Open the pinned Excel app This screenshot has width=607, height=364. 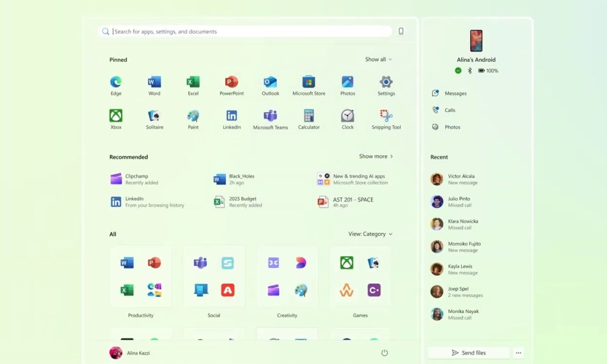[193, 85]
